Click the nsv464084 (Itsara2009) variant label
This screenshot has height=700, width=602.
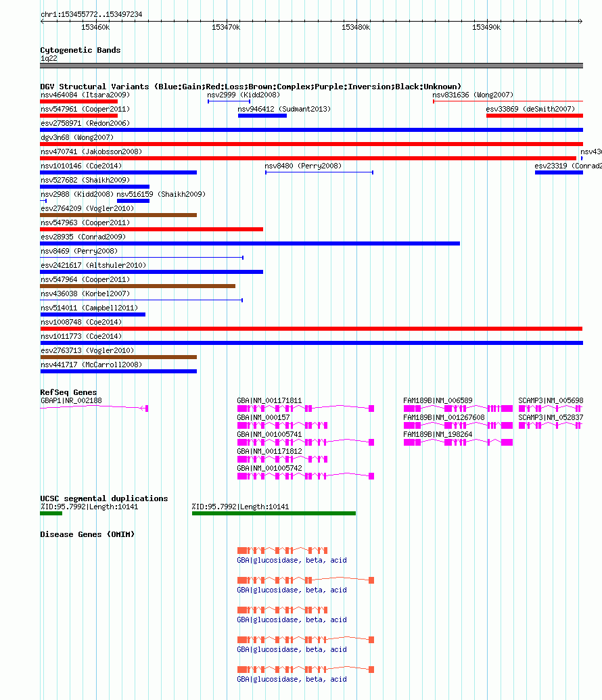[x=85, y=95]
